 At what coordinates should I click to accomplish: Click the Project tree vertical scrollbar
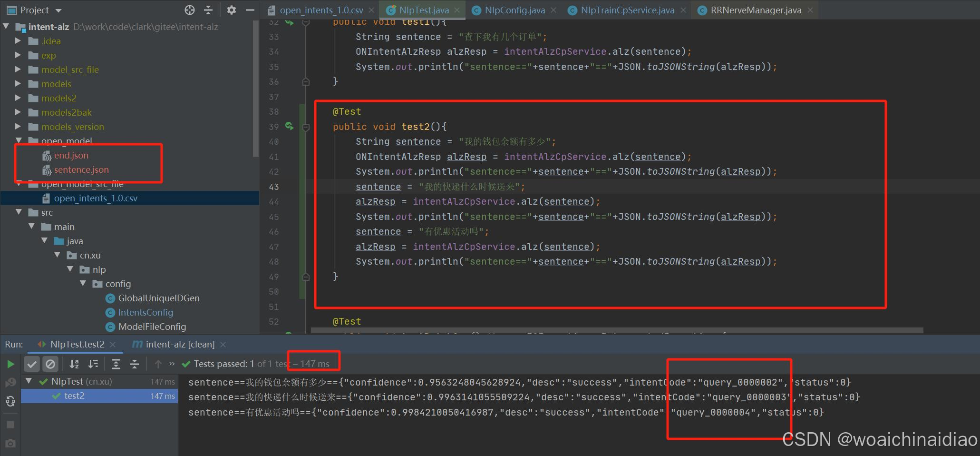[x=256, y=88]
